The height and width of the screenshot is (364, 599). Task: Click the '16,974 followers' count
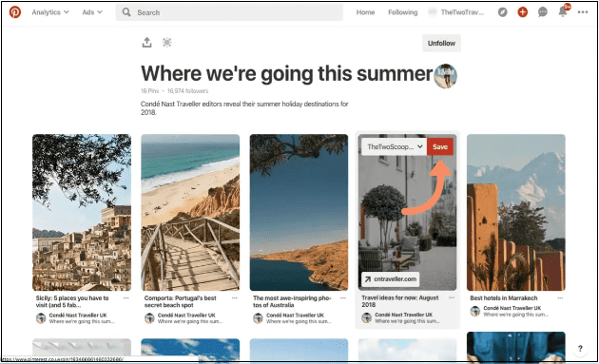tap(187, 91)
